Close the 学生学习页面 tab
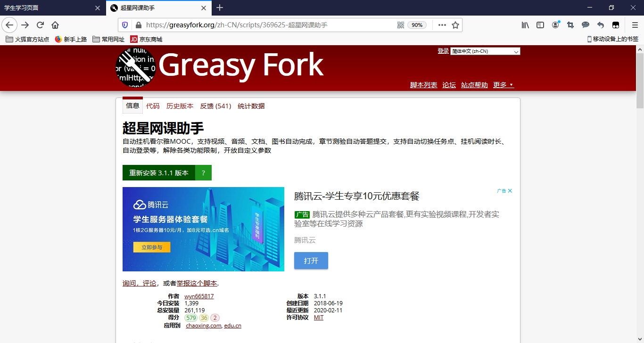 pyautogui.click(x=98, y=8)
